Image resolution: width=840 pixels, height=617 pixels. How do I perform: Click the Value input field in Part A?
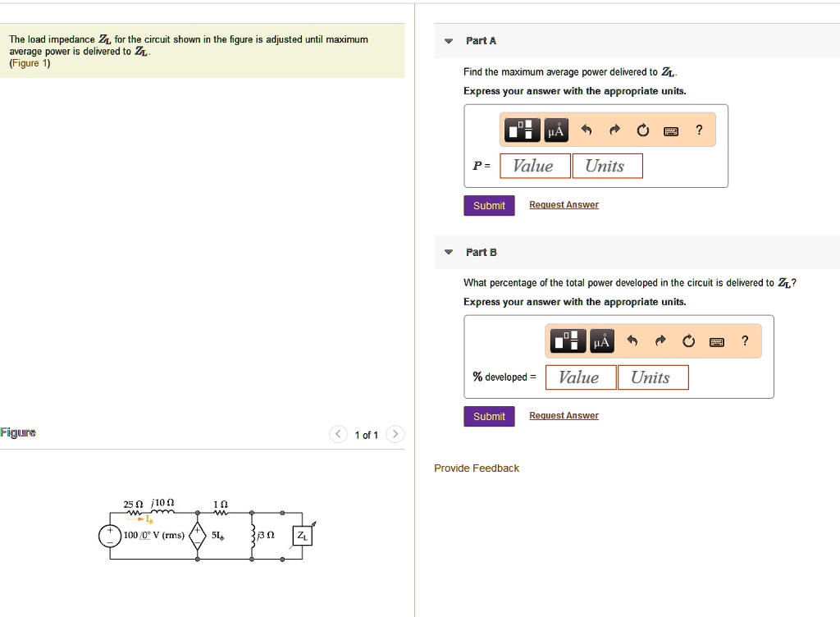coord(534,165)
